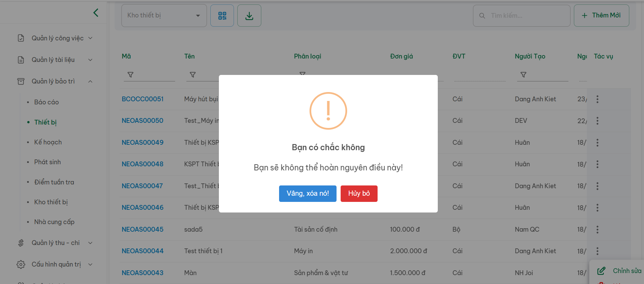Open the Kho thiết bị dropdown
Screen dimensions: 644x284
pos(164,16)
